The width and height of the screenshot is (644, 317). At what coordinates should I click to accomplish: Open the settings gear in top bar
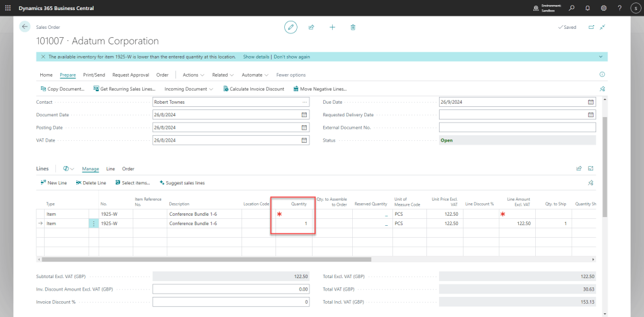[604, 8]
